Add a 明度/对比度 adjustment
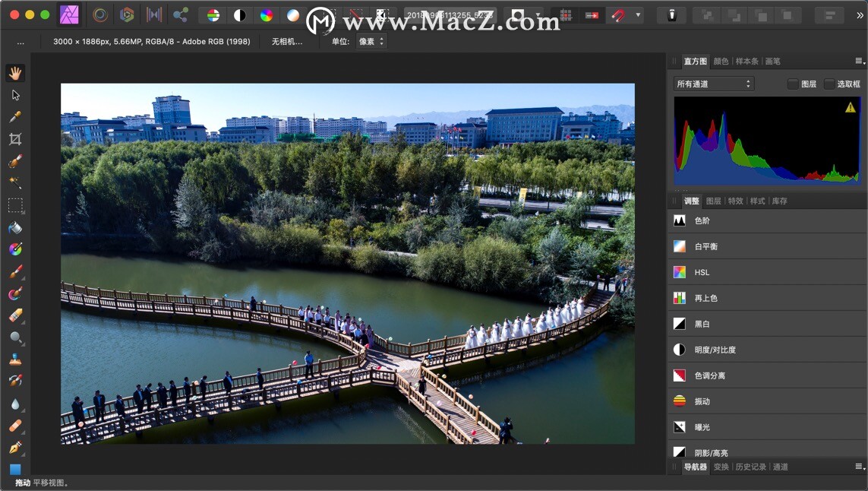Viewport: 868px width, 491px height. click(x=767, y=350)
